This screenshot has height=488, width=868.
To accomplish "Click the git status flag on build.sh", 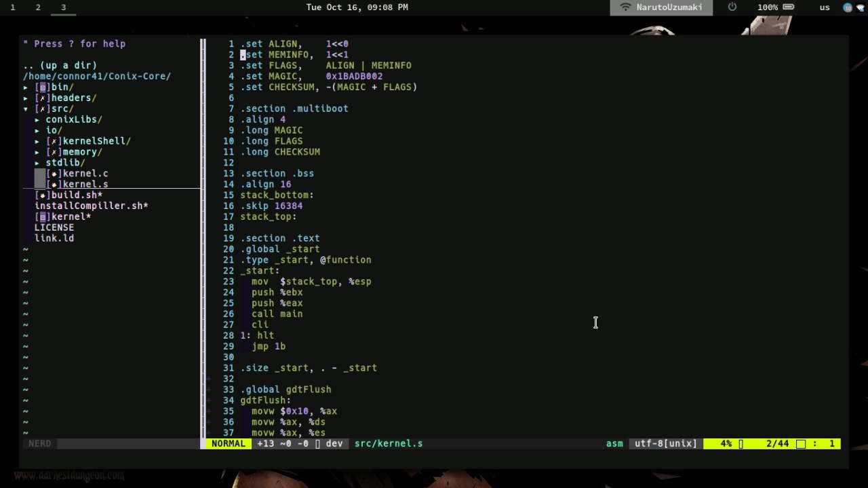I will tap(43, 195).
